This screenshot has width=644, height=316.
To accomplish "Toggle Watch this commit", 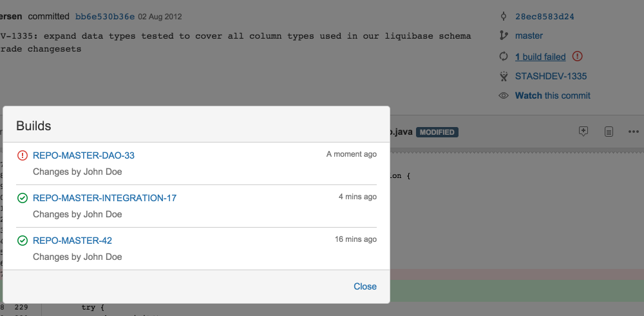I will point(553,95).
